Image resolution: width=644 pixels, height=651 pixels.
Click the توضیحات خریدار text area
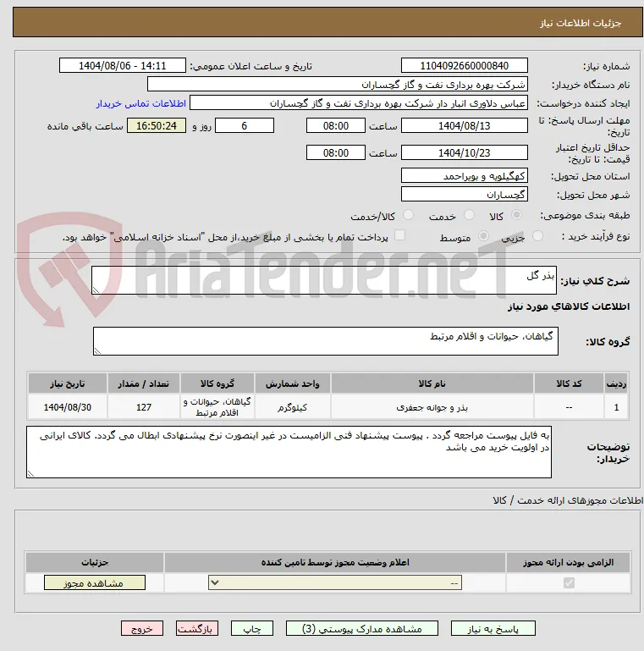pos(289,452)
